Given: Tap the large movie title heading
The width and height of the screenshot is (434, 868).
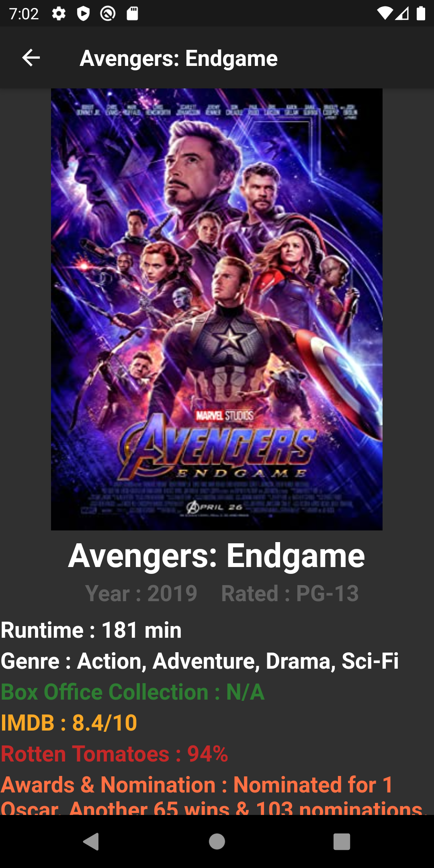Looking at the screenshot, I should 217,555.
